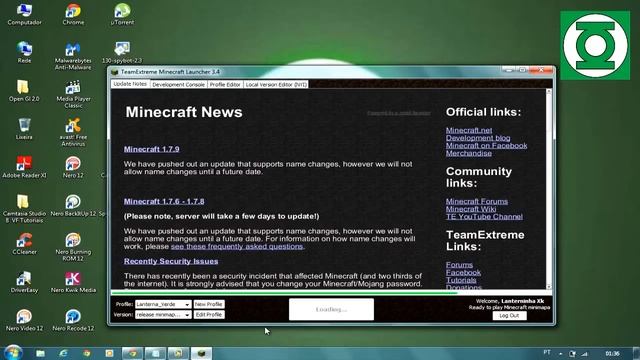Visit the Minecraft Forums community link

477,201
